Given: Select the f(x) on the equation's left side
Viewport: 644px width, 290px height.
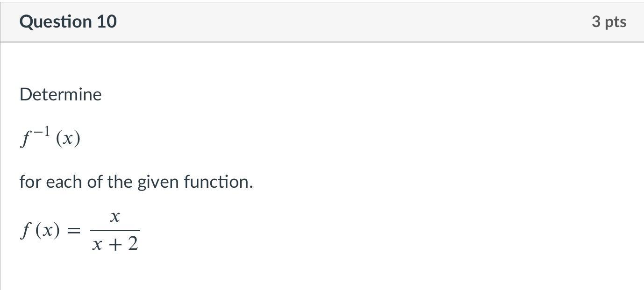Looking at the screenshot, I should point(40,230).
